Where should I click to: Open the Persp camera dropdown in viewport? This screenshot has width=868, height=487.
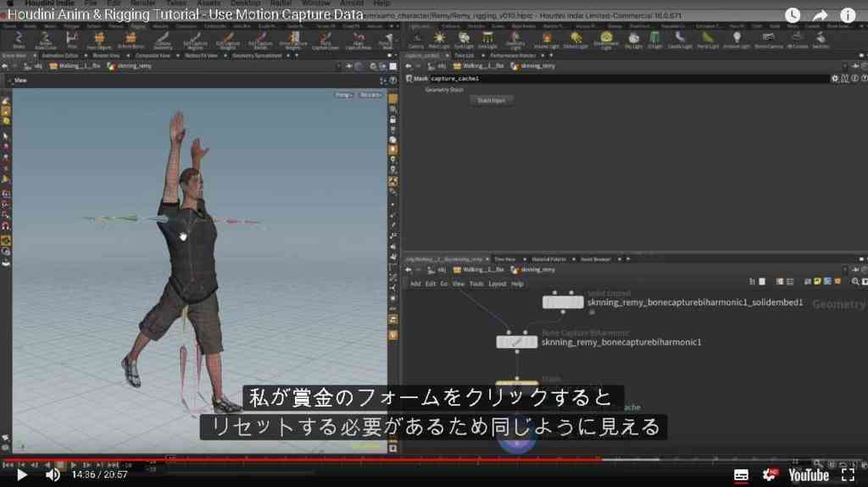[344, 95]
